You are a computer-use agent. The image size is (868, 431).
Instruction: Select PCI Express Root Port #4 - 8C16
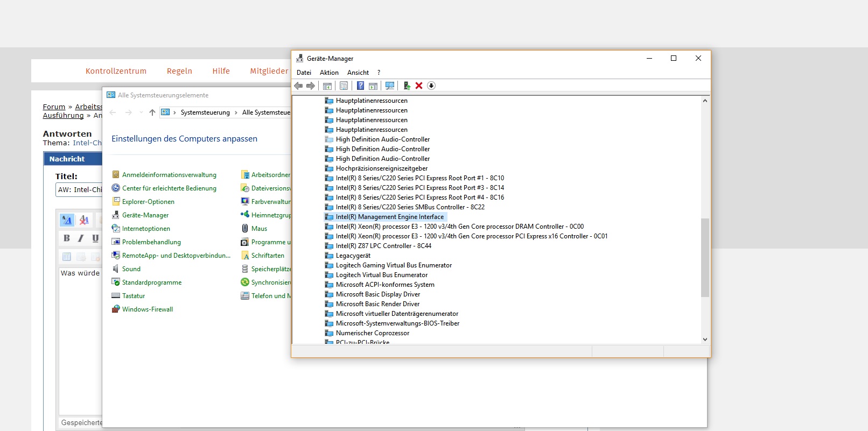(420, 197)
